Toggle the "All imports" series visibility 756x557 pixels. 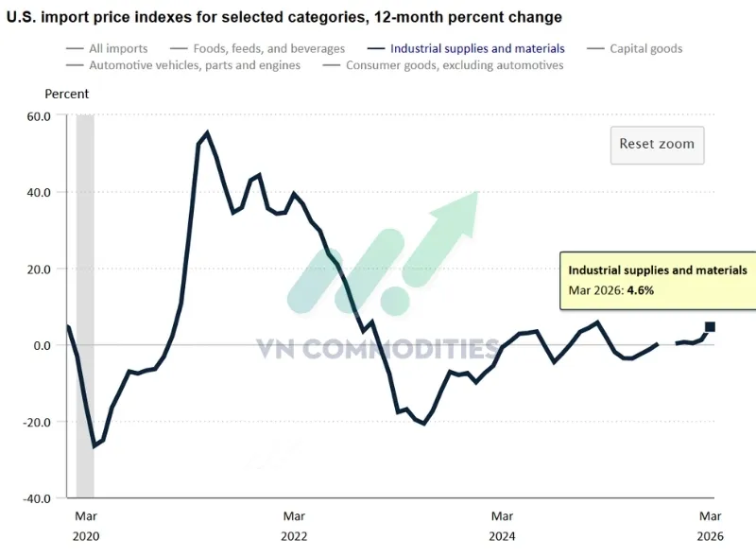(x=117, y=48)
